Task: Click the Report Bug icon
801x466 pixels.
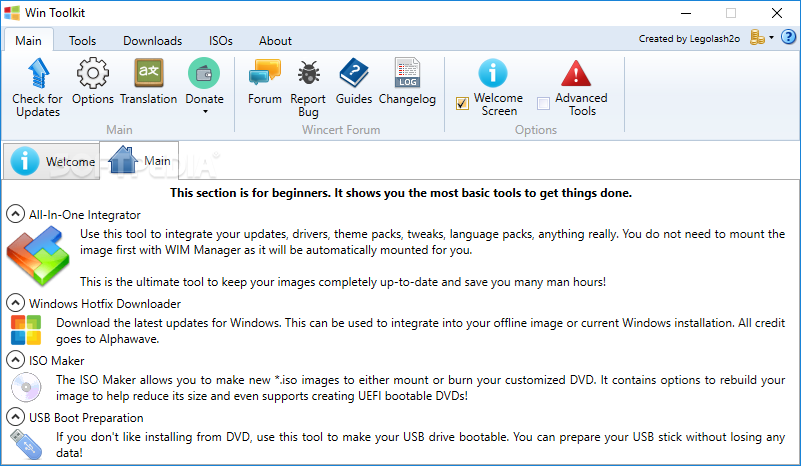Action: 309,73
